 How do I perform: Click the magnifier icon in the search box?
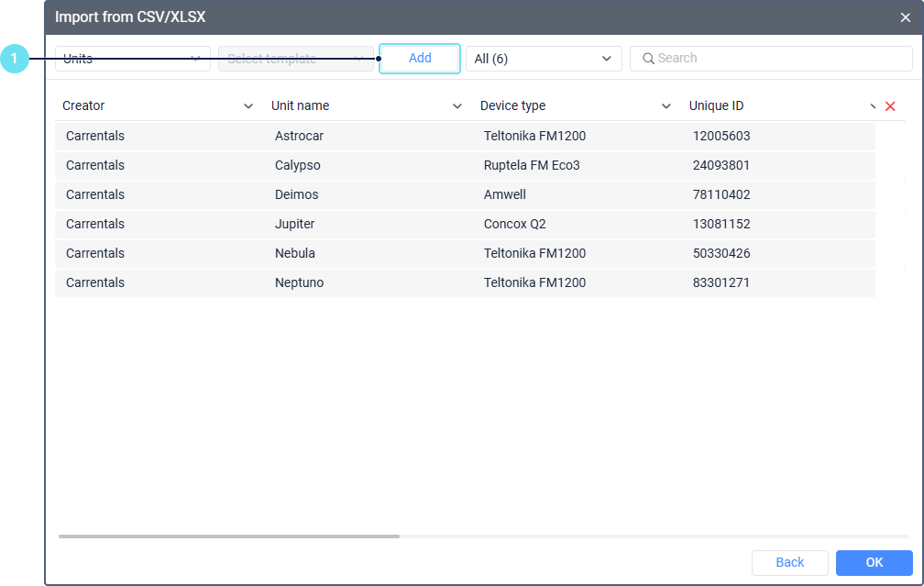[x=648, y=59]
